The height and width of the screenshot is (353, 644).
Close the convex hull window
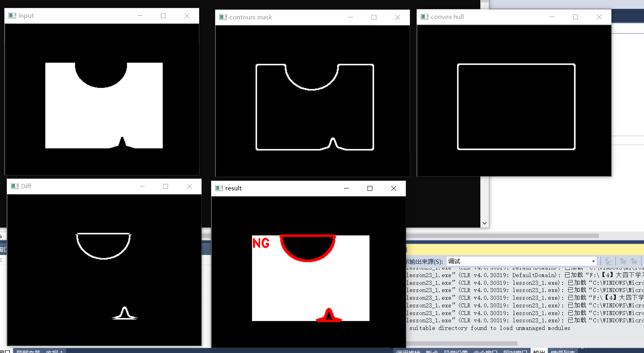tap(599, 17)
